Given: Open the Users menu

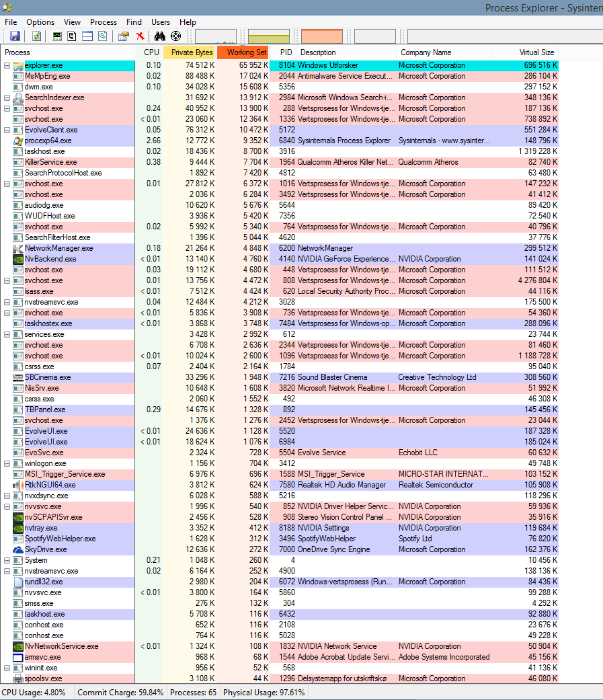Looking at the screenshot, I should 161,22.
